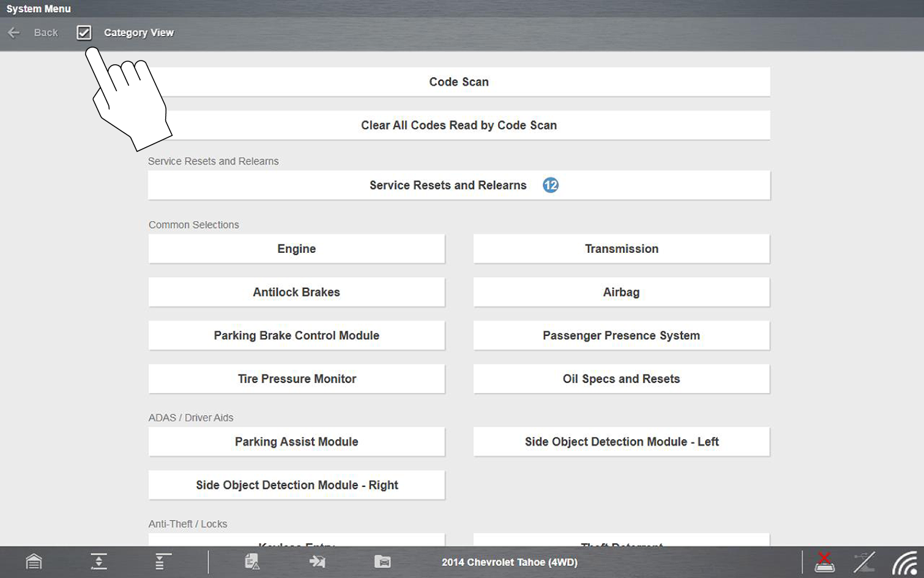Open the vehicle folder icon
Screen dimensions: 924x578
(x=382, y=561)
